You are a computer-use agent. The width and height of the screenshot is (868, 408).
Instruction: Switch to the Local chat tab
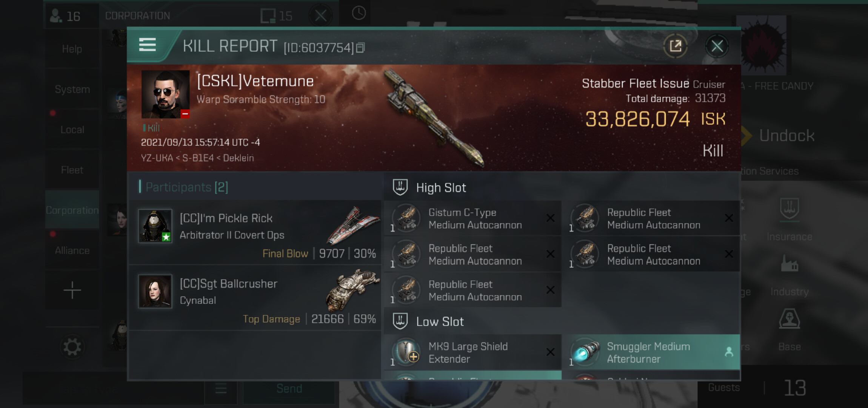(72, 130)
